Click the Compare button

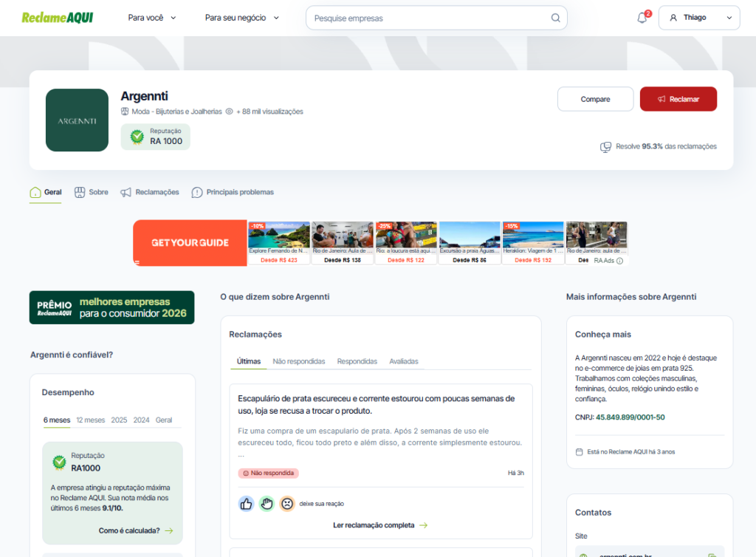(x=596, y=99)
